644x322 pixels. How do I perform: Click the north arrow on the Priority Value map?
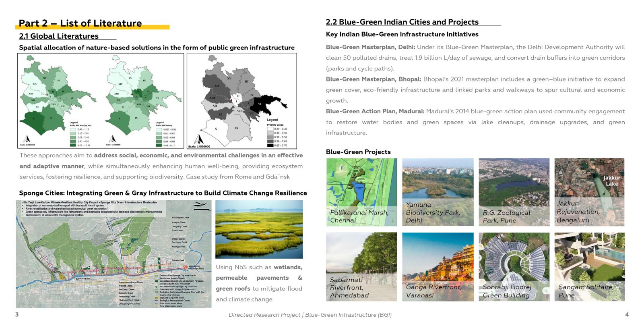(198, 139)
